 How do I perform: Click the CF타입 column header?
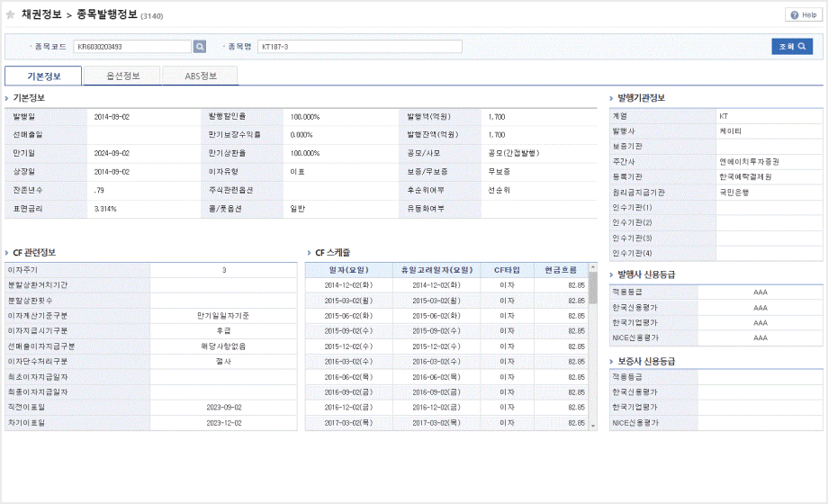[507, 270]
